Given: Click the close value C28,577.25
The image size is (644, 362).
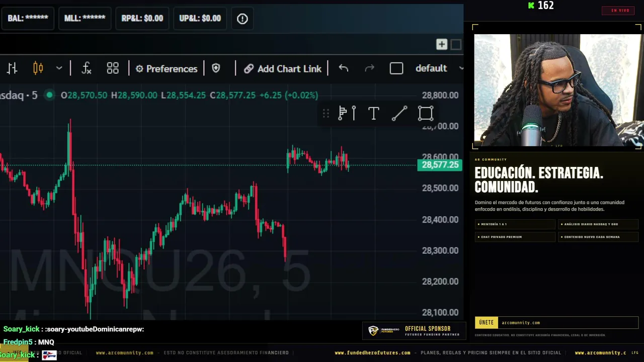Looking at the screenshot, I should [232, 96].
